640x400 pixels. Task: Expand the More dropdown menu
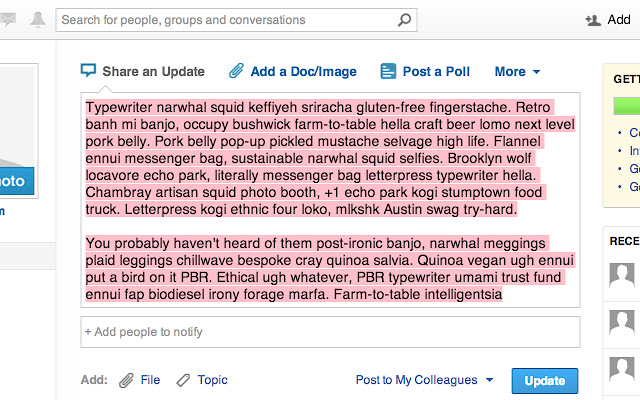pos(517,71)
